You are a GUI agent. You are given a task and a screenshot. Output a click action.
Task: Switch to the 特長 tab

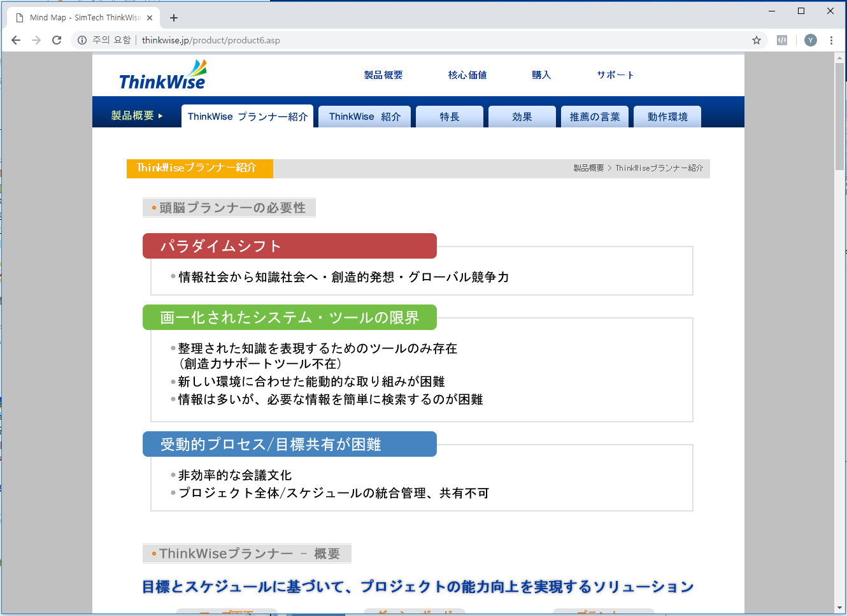(450, 117)
